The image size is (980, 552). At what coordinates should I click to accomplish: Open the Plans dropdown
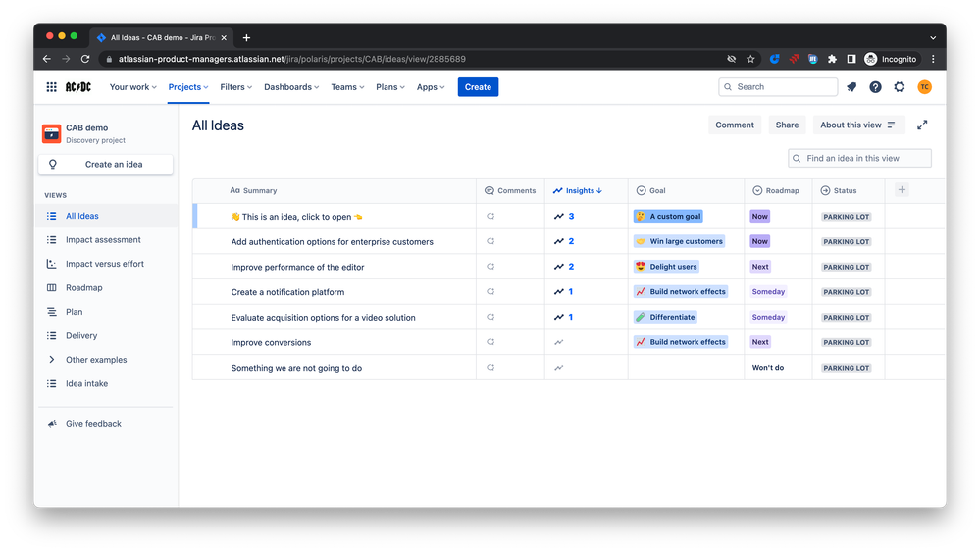pos(390,87)
